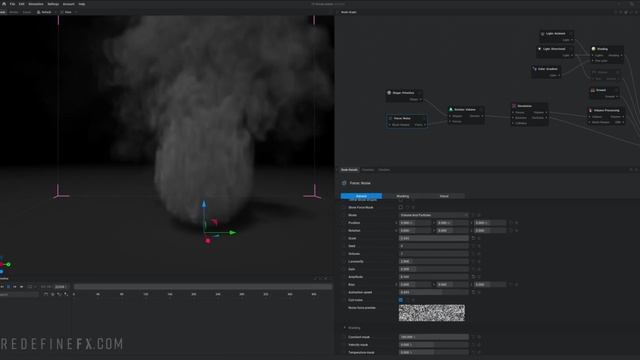Viewport: 640px width, 360px height.
Task: Click the Octaves input field
Action: [433, 254]
